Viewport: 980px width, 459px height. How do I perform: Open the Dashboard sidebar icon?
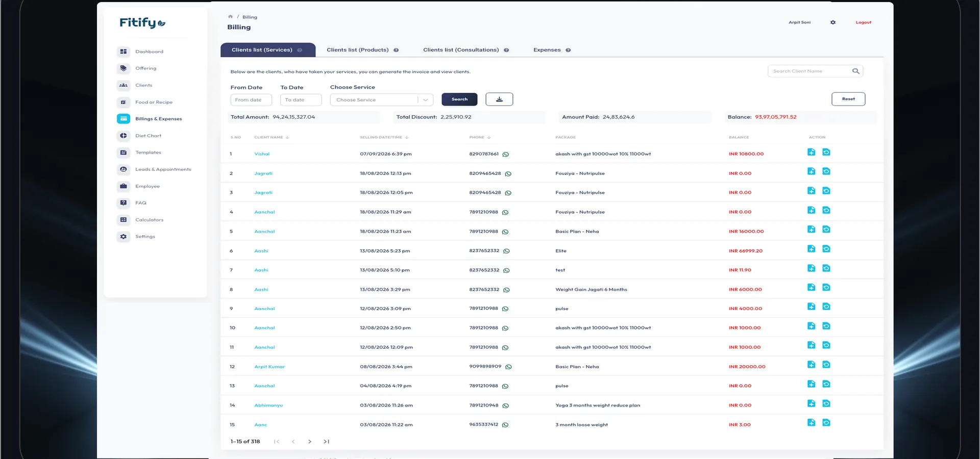click(x=124, y=52)
